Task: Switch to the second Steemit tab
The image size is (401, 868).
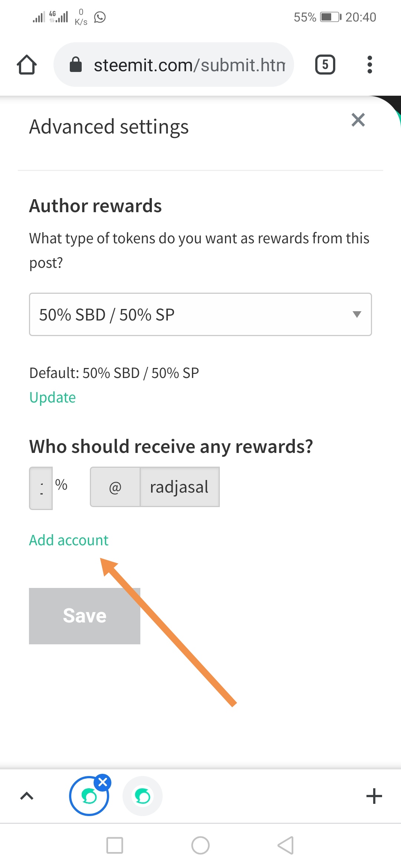Action: 143,796
